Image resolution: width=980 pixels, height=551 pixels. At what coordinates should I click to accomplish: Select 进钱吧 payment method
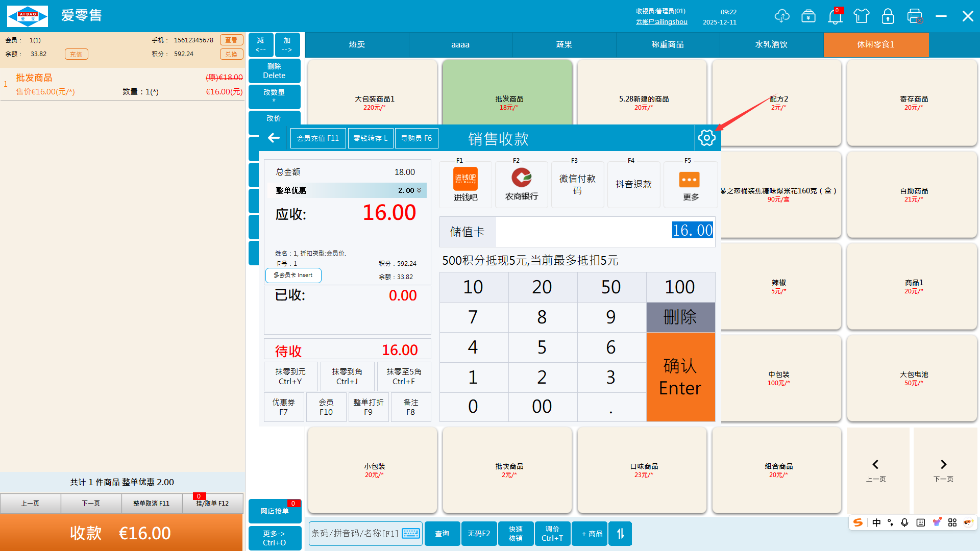tap(465, 184)
